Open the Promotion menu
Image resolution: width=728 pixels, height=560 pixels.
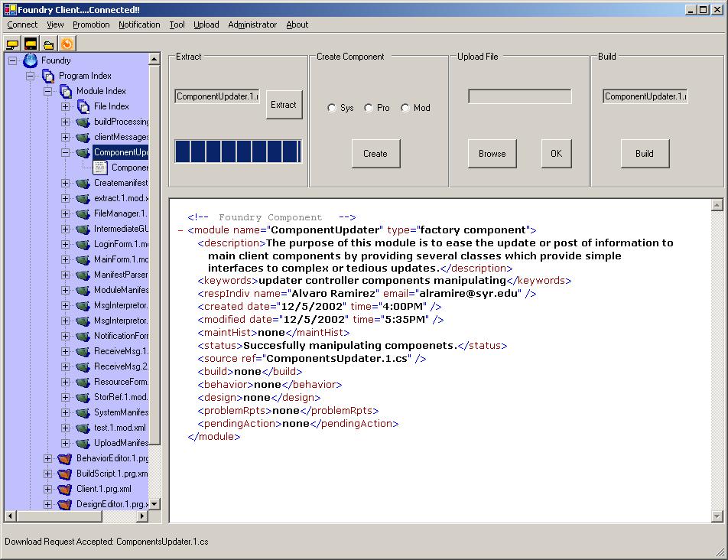click(91, 24)
